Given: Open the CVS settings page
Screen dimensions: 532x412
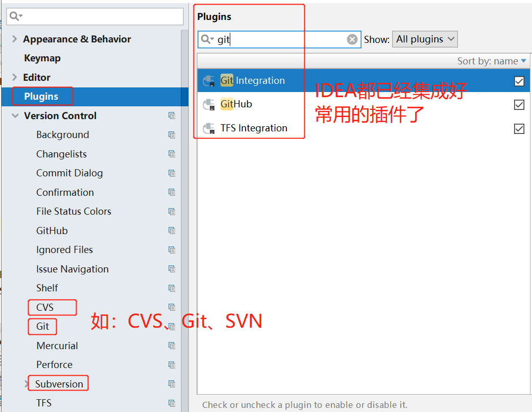Looking at the screenshot, I should pyautogui.click(x=45, y=307).
